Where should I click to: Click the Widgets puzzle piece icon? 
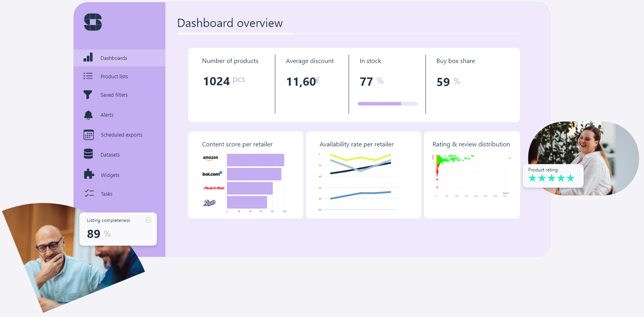(x=89, y=174)
